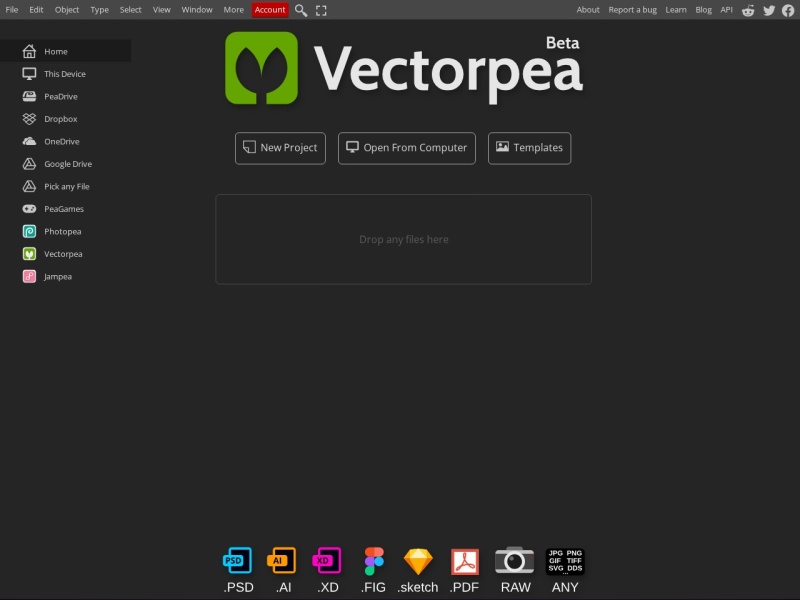The height and width of the screenshot is (600, 800).
Task: Click the Drop any files here area
Action: (404, 239)
